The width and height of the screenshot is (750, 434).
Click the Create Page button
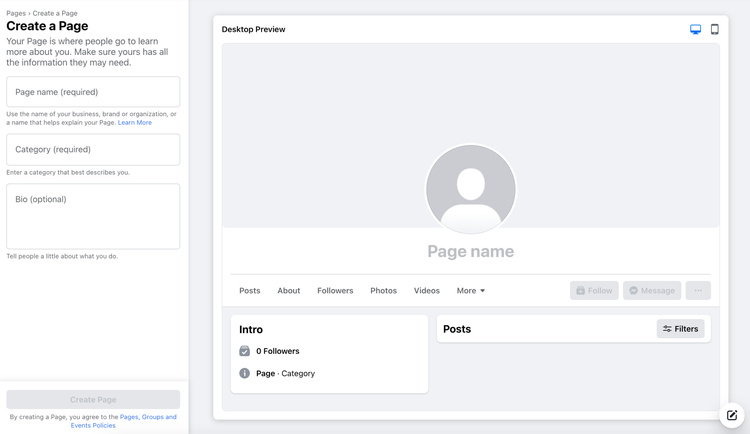point(93,400)
